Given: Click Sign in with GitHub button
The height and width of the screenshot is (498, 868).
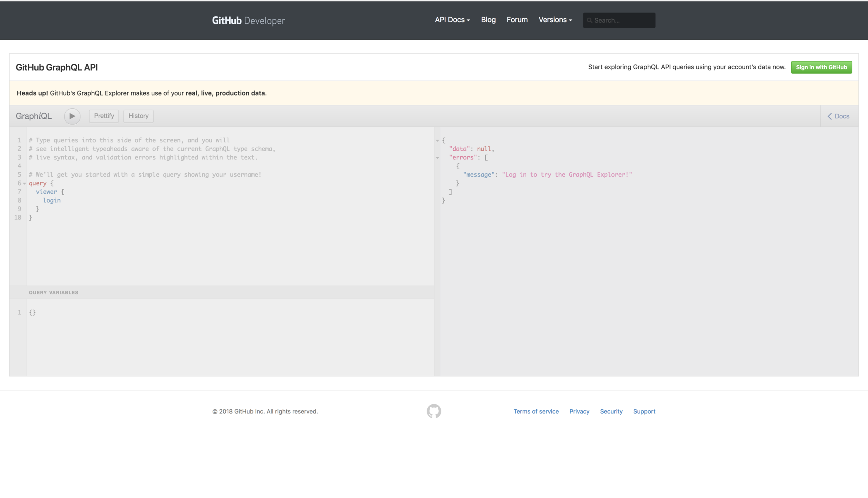Looking at the screenshot, I should click(x=821, y=67).
